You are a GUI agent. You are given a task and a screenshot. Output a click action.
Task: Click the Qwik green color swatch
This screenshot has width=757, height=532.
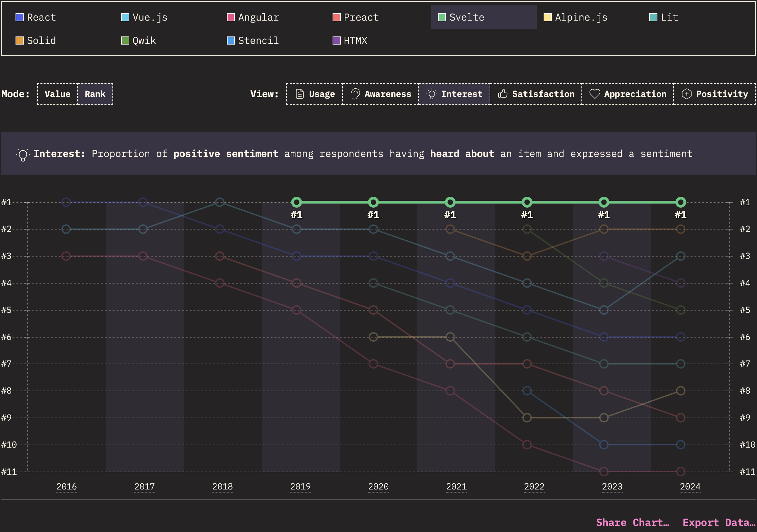[125, 41]
